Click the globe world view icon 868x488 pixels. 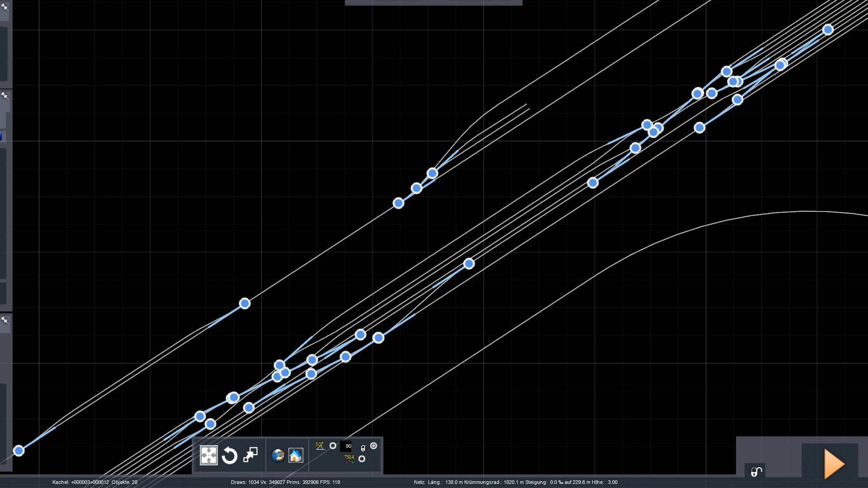pos(278,455)
